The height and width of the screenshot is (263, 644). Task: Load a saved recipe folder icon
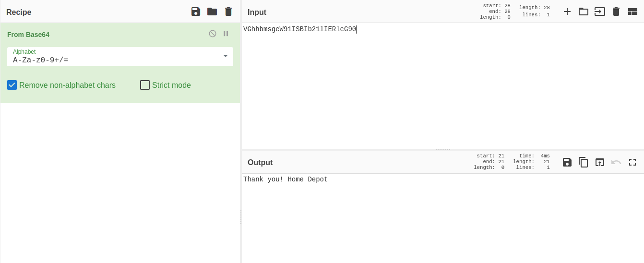point(212,12)
